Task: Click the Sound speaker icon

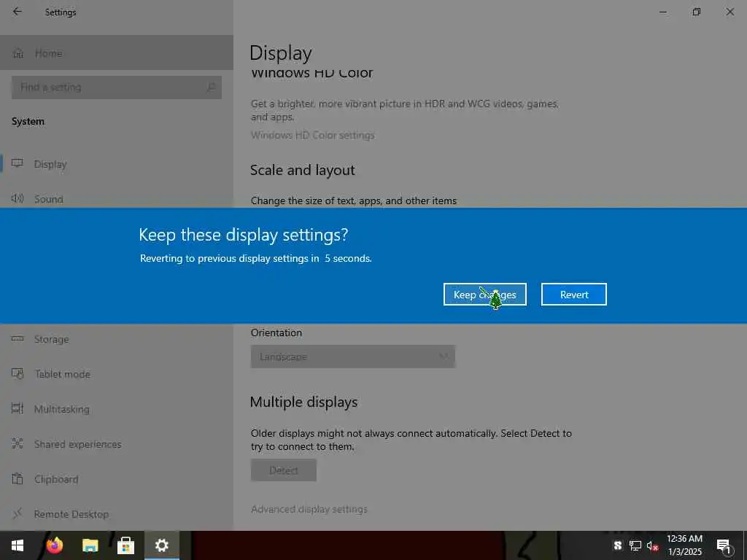Action: click(x=18, y=198)
